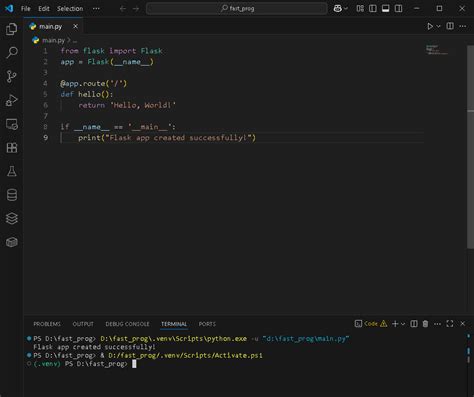Click the VS Code logo icon
The width and height of the screenshot is (474, 397).
tap(9, 8)
